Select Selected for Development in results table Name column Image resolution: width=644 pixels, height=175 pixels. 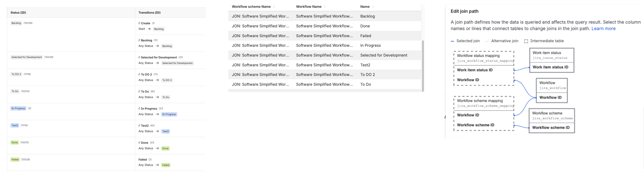[384, 55]
